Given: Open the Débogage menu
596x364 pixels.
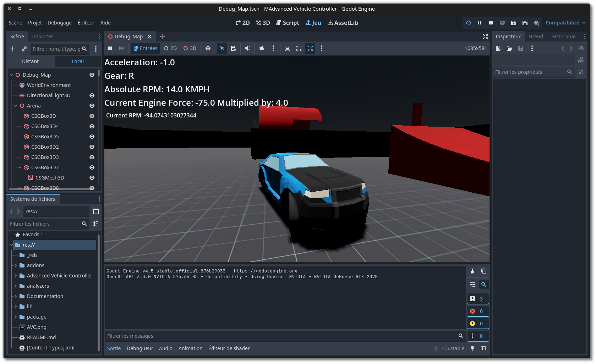Looking at the screenshot, I should 59,22.
